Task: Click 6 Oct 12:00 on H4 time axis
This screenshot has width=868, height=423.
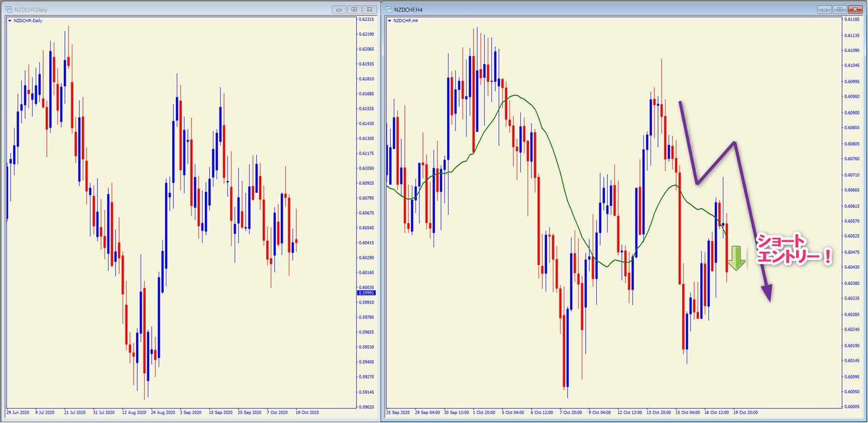Action: 542,412
